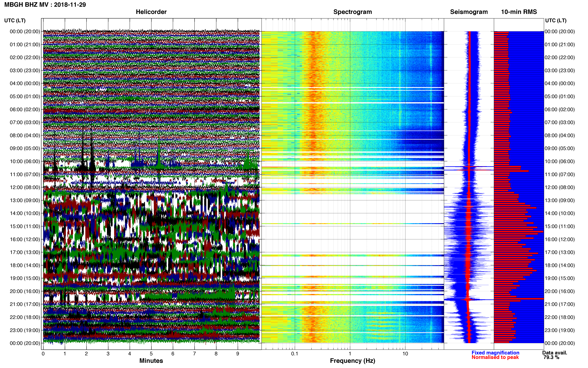The image size is (588, 368).
Task: Click left time label 22:00 (18:00)
Action: 25,317
